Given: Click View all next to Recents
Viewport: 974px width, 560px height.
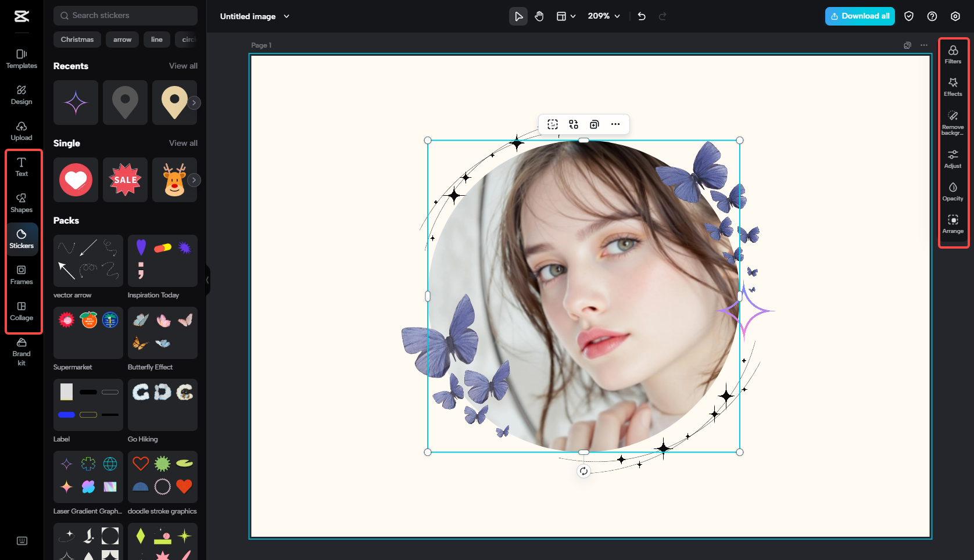Looking at the screenshot, I should (x=183, y=66).
